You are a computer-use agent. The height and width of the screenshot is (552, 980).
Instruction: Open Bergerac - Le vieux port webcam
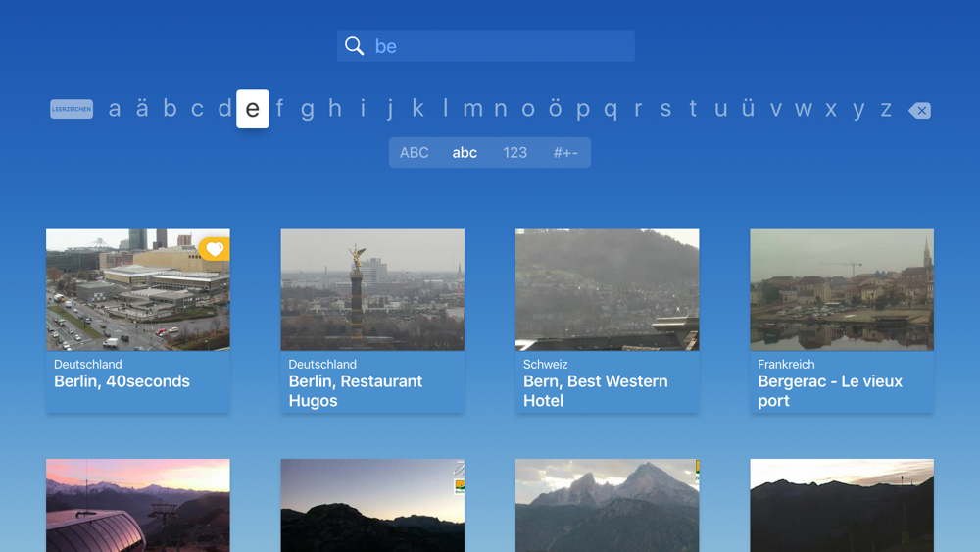point(842,321)
